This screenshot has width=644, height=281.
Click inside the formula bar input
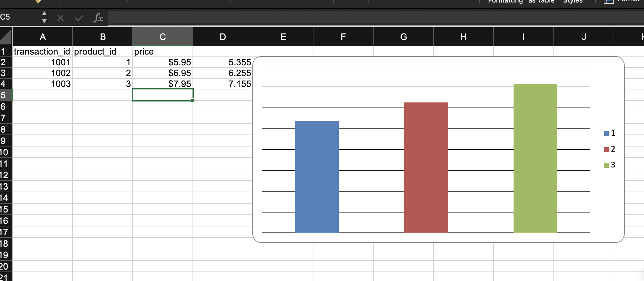pyautogui.click(x=376, y=18)
